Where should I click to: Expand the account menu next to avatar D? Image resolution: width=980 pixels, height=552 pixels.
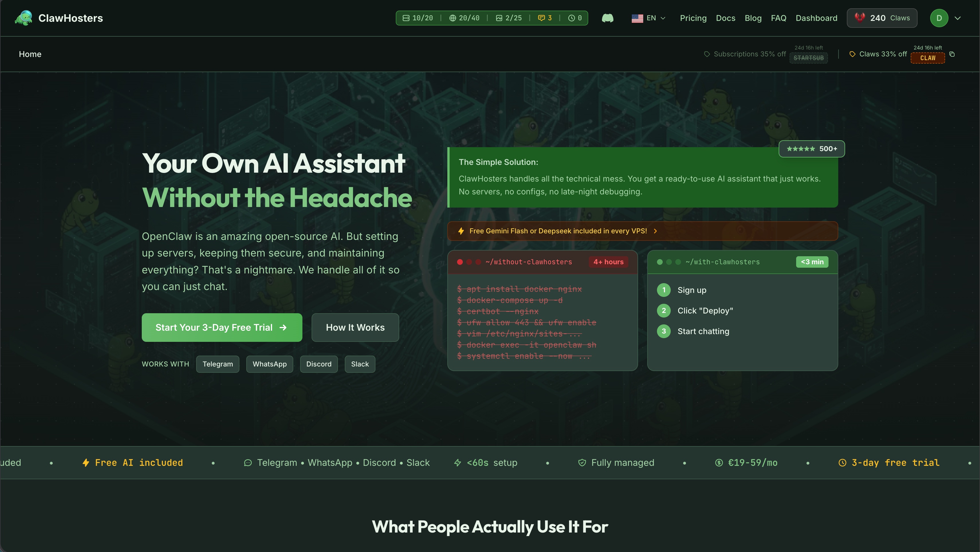pos(958,18)
